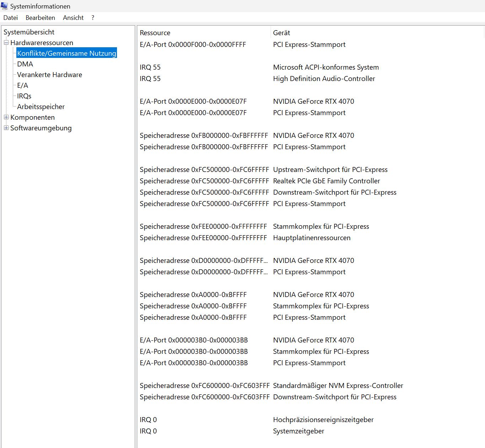Screen dimensions: 485x448
Task: Select Arbeitsspeicher tree item
Action: pyautogui.click(x=41, y=107)
